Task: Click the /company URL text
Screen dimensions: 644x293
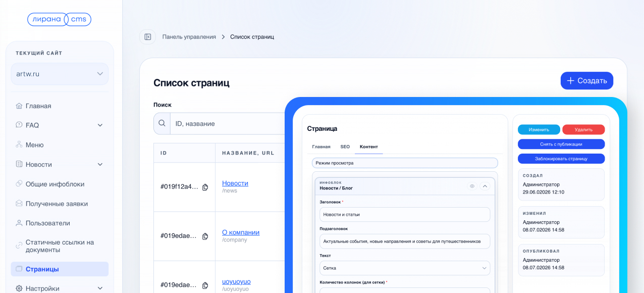Action: 235,240
